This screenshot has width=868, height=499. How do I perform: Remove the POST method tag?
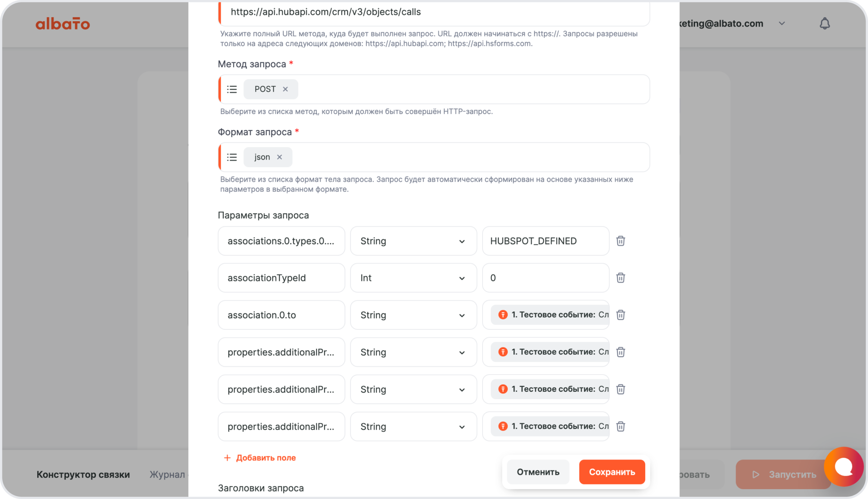(285, 89)
